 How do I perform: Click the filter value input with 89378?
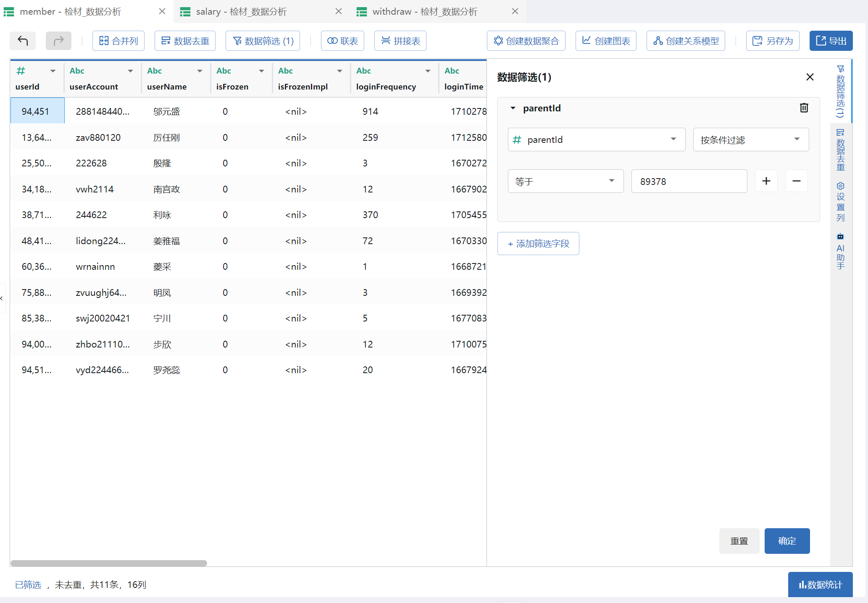[689, 181]
